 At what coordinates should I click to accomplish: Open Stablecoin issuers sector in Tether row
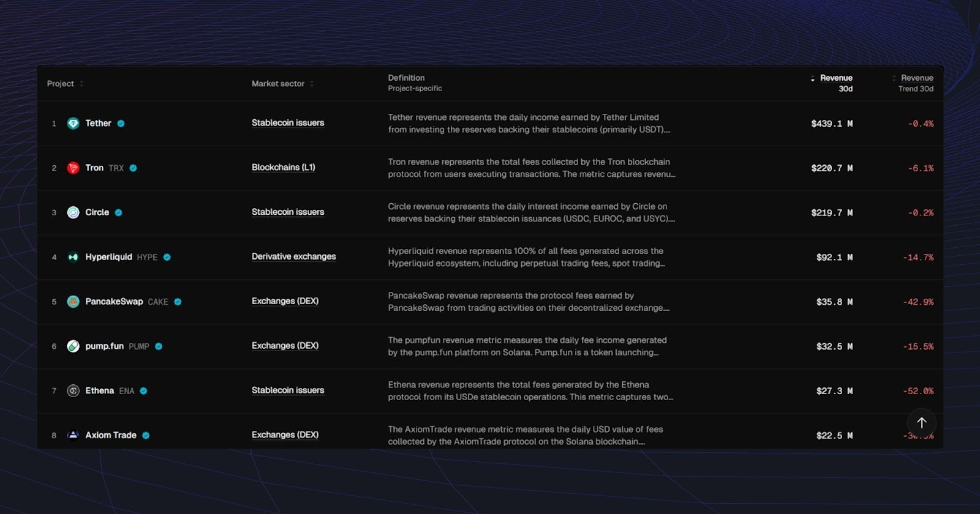click(x=288, y=123)
